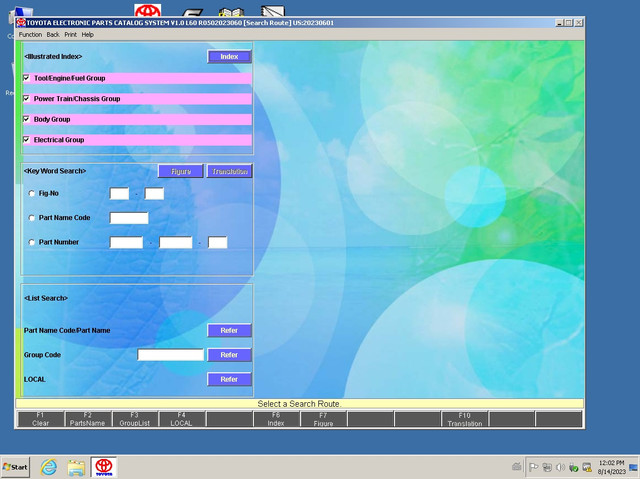Click the F10 Translation function key
This screenshot has width=640, height=479.
(x=464, y=419)
